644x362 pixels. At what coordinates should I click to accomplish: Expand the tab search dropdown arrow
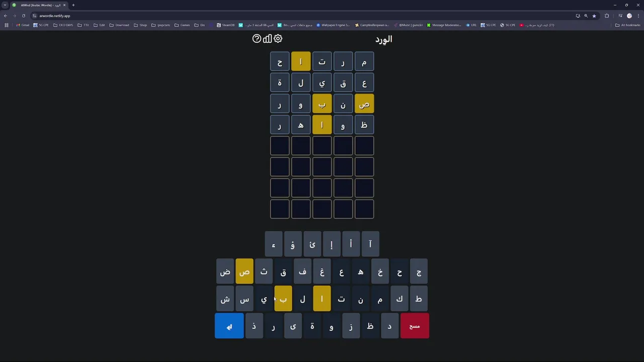click(x=5, y=5)
